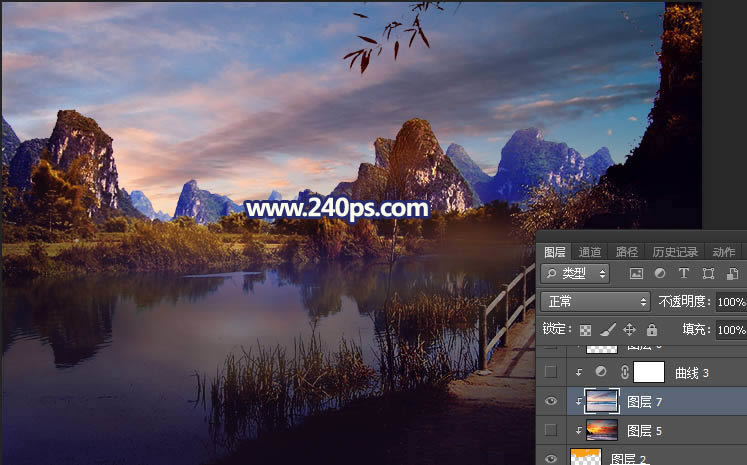Viewport: 747px width, 465px height.
Task: Hide the 图层 7 layer
Action: [x=551, y=401]
